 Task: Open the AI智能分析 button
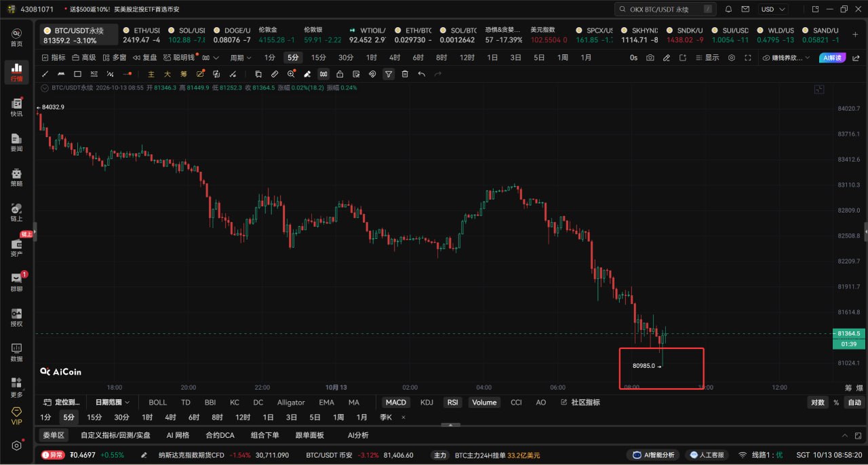653,455
